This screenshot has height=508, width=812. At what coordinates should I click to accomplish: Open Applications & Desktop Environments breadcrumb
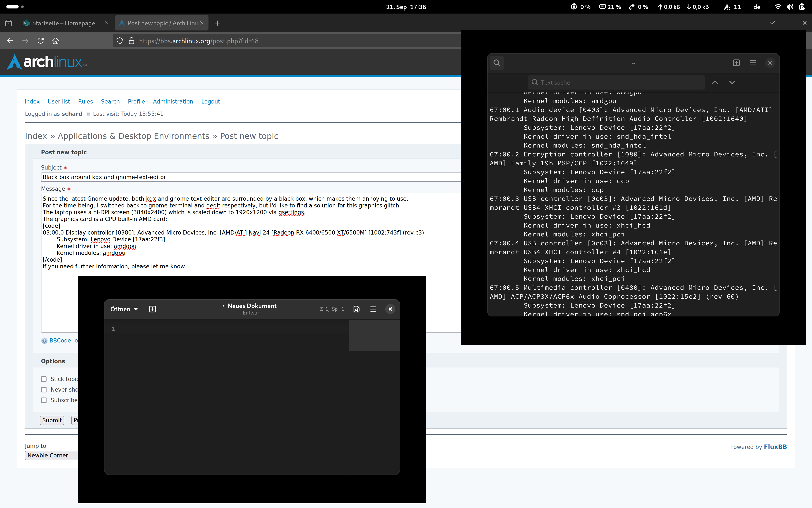coord(134,136)
